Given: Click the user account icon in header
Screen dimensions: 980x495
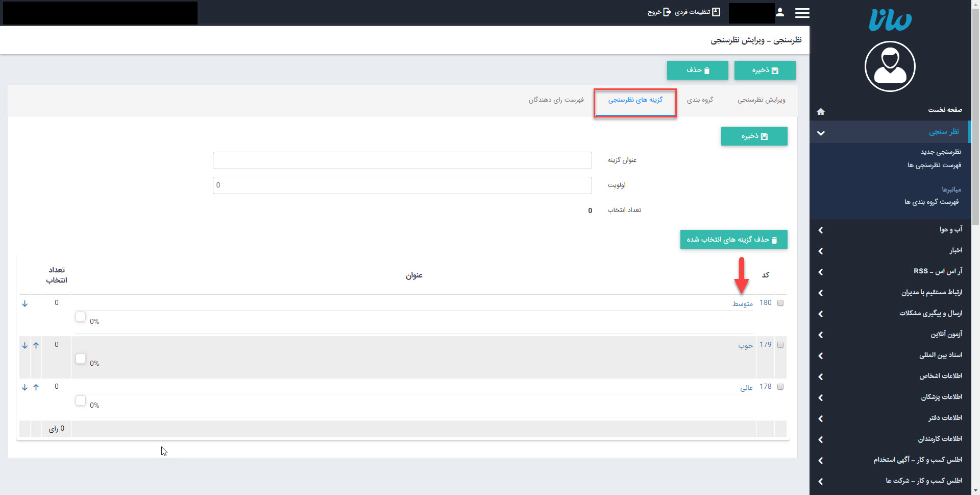Looking at the screenshot, I should (x=780, y=12).
